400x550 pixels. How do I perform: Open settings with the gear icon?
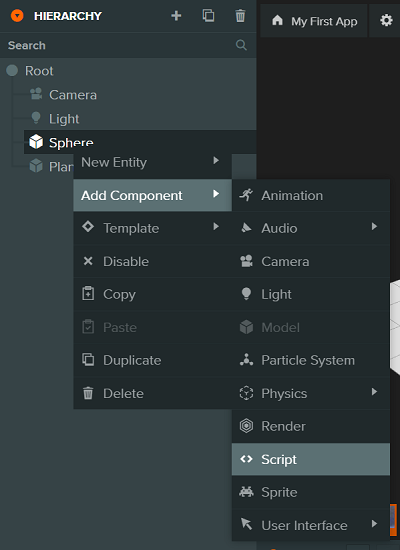(386, 20)
